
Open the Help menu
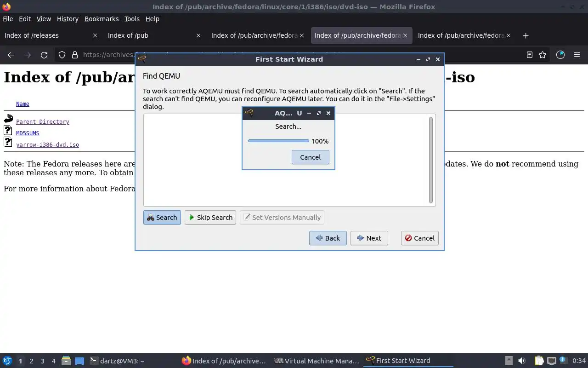tap(152, 19)
